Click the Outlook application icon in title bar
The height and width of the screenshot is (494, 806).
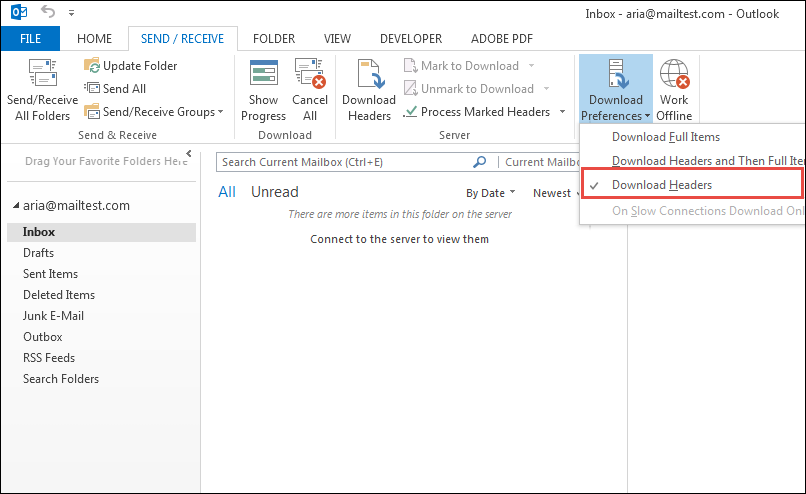19,11
